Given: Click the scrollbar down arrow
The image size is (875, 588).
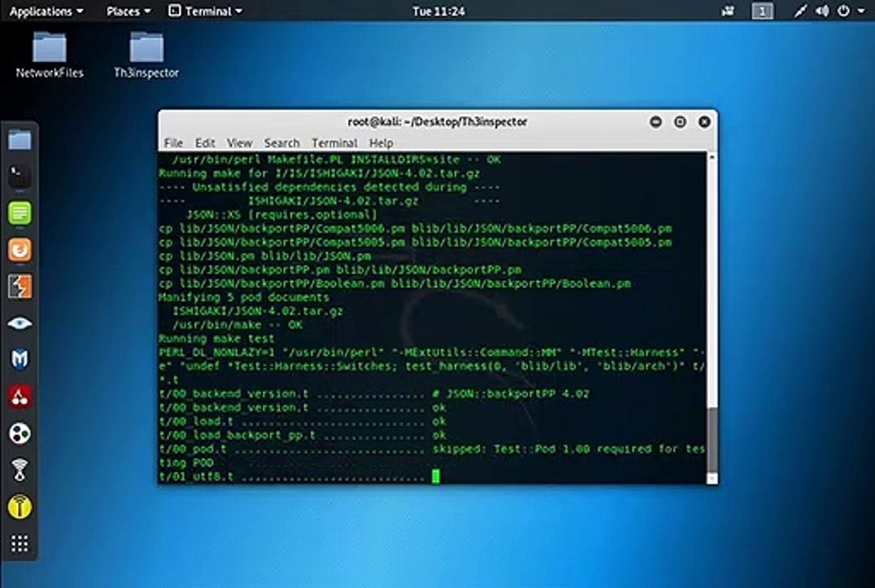Looking at the screenshot, I should click(x=712, y=479).
